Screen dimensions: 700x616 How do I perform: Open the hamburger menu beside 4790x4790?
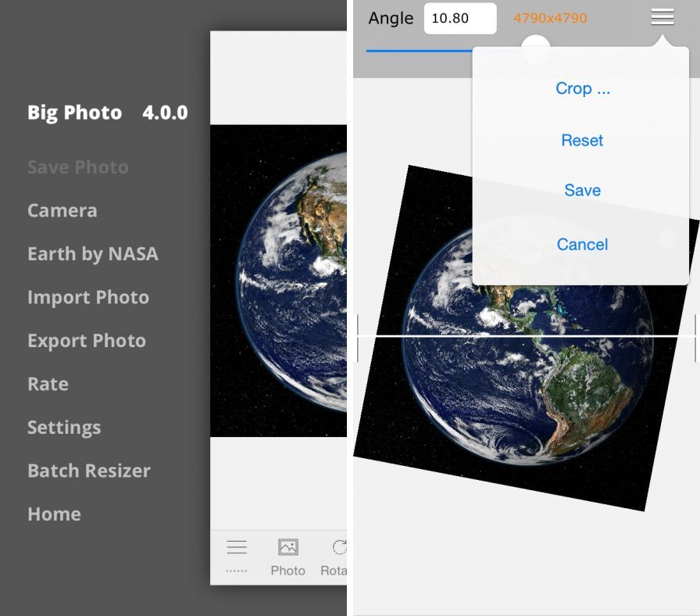point(662,17)
